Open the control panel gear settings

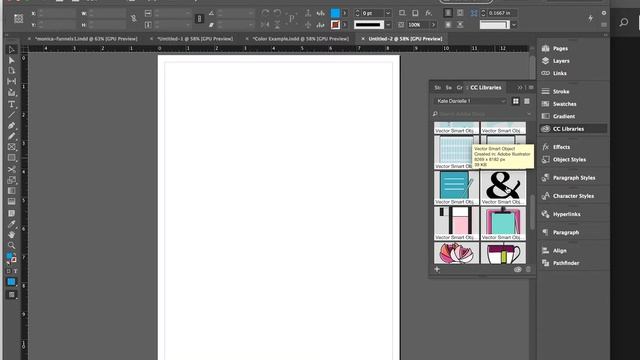click(604, 13)
